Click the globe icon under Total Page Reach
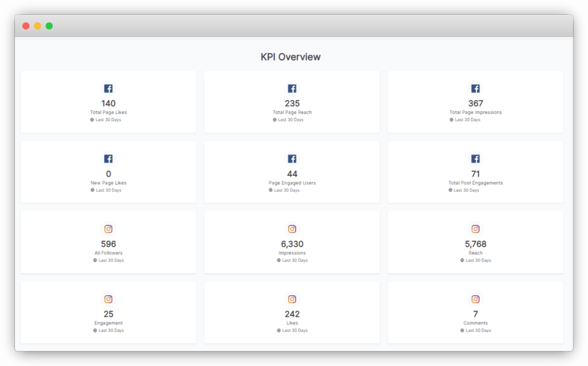 274,120
